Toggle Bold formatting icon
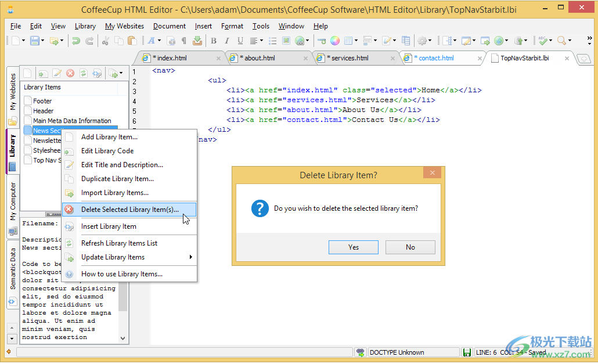Image resolution: width=598 pixels, height=364 pixels. (214, 41)
